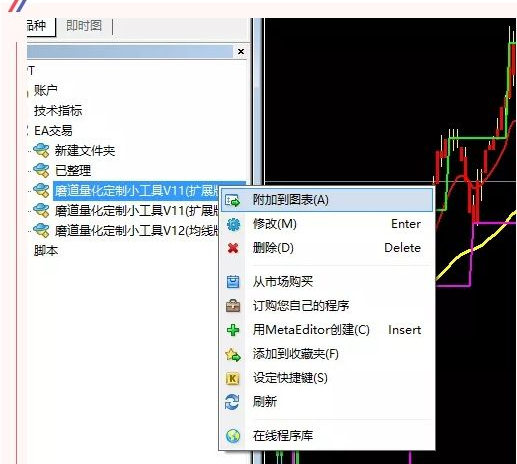The width and height of the screenshot is (517, 464).
Task: Click the yellow K hotkey icon
Action: pos(233,378)
